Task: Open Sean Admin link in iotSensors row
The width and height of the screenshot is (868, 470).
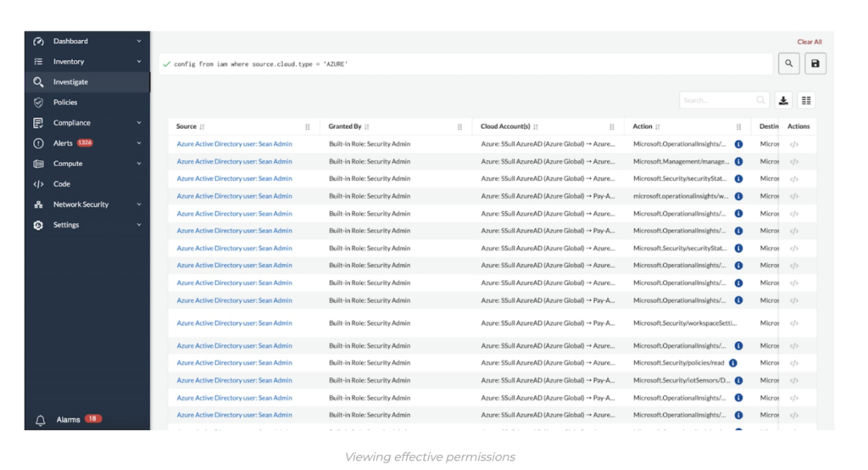Action: 234,380
